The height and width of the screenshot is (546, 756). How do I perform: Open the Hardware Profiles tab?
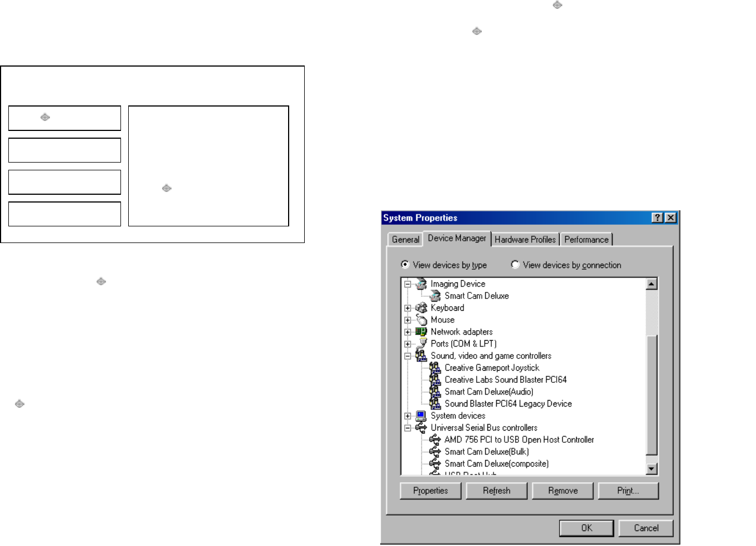pos(525,240)
